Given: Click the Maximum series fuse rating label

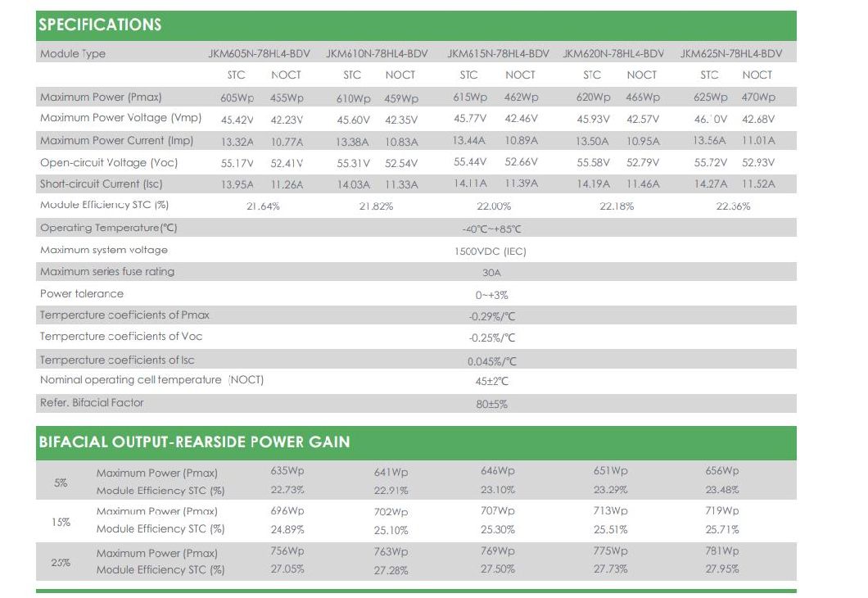Looking at the screenshot, I should pos(107,271).
